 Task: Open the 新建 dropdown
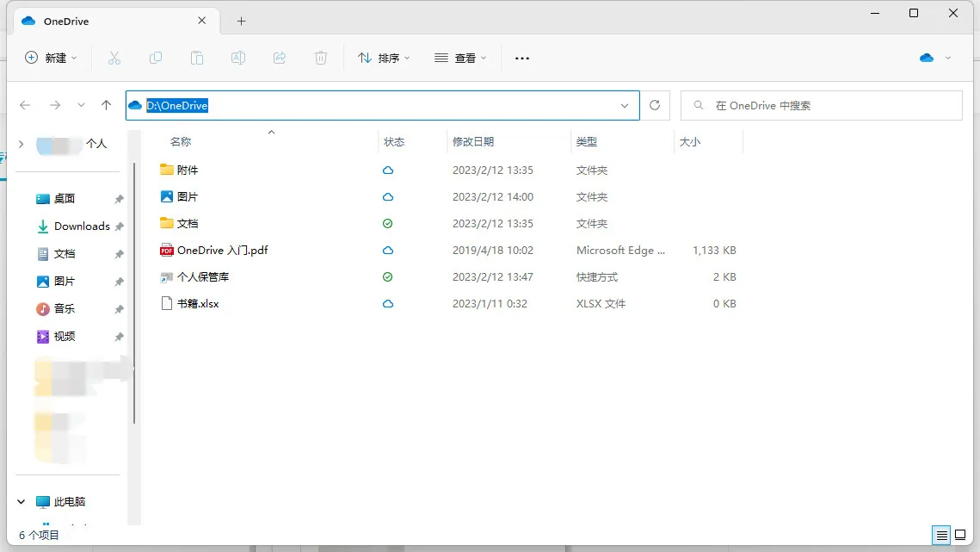click(52, 59)
